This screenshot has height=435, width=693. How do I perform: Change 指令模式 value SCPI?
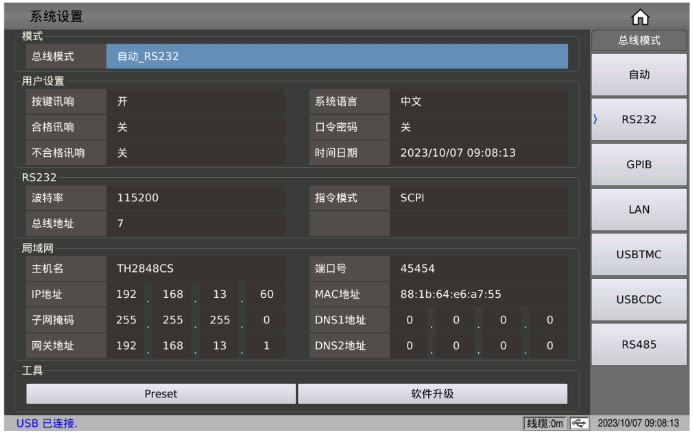pyautogui.click(x=479, y=198)
